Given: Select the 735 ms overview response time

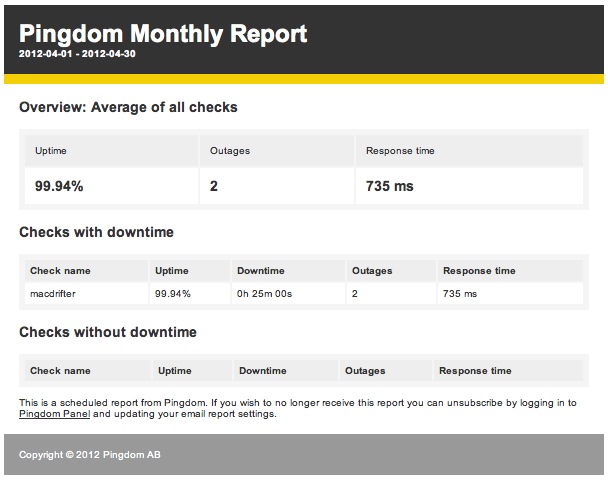Looking at the screenshot, I should [x=390, y=186].
